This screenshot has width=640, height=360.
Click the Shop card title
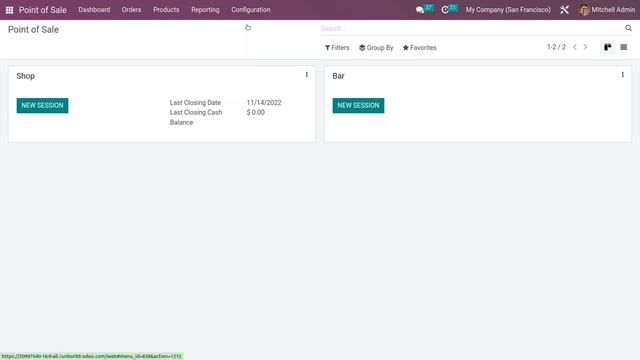click(x=25, y=76)
